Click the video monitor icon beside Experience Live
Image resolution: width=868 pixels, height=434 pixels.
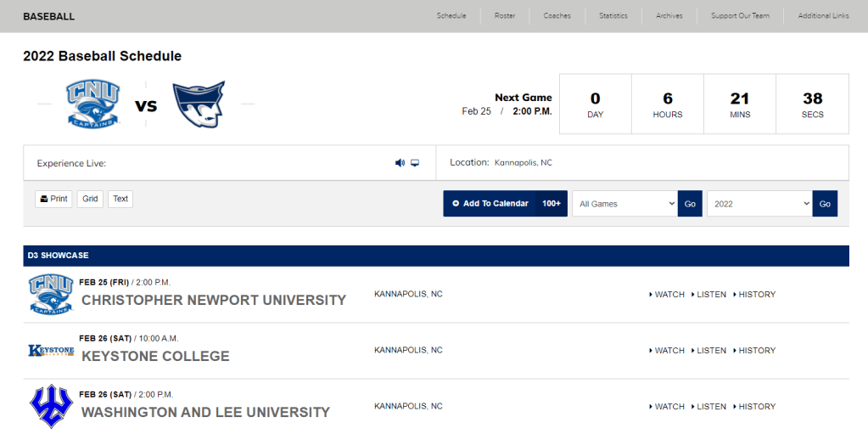coord(415,163)
